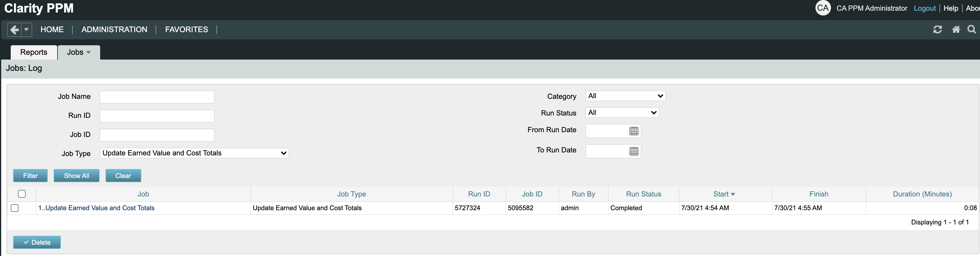This screenshot has width=980, height=256.
Task: Open the ADMINISTRATION menu
Action: pyautogui.click(x=114, y=30)
